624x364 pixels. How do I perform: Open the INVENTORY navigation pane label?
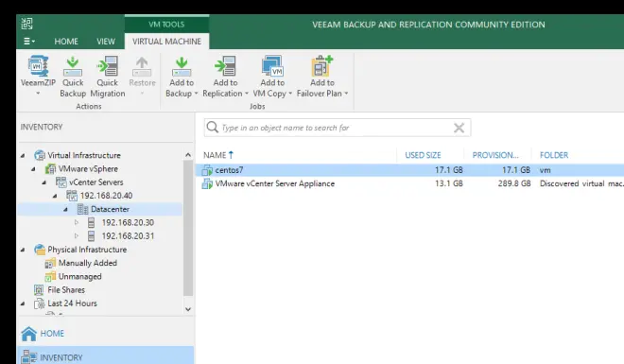point(61,357)
